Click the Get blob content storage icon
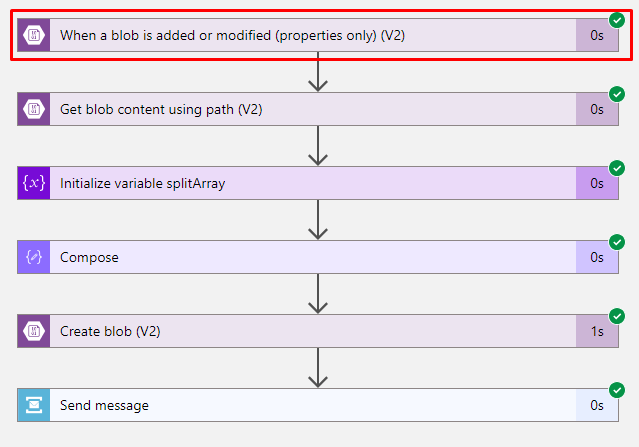Image resolution: width=639 pixels, height=447 pixels. click(34, 109)
